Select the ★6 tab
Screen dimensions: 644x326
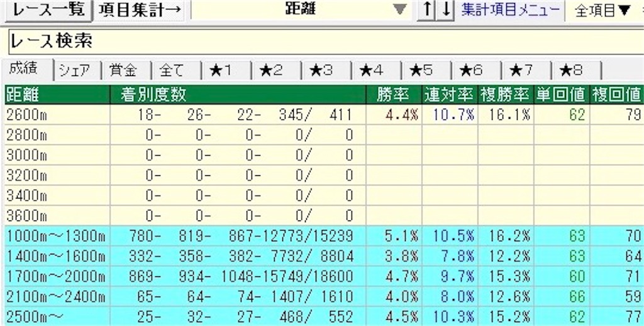pos(477,71)
